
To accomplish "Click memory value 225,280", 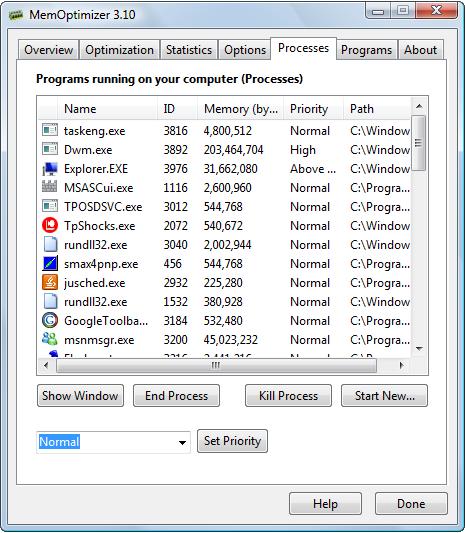I will coord(223,283).
